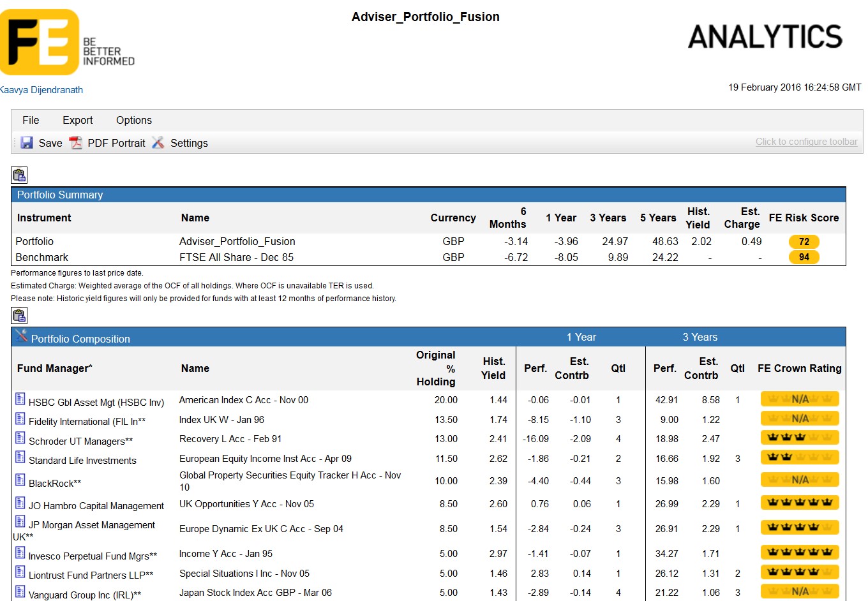Click Income Y Acc - Jan 95 name
The image size is (868, 601).
click(225, 554)
